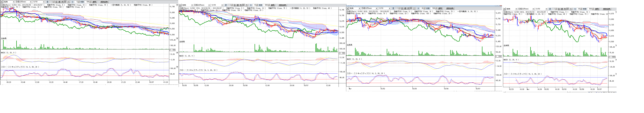Open 12/03 contract month dropdown in 30-minute chart
Screen dimensions: 644x113
point(389,8)
